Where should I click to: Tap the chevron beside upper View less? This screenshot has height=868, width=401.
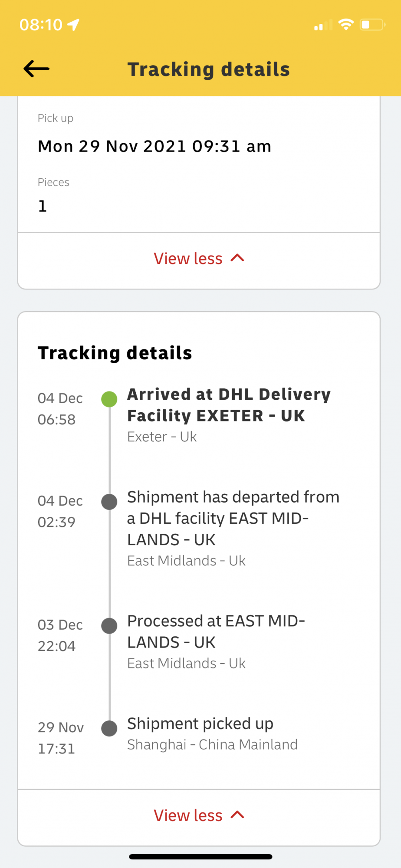[x=237, y=258]
